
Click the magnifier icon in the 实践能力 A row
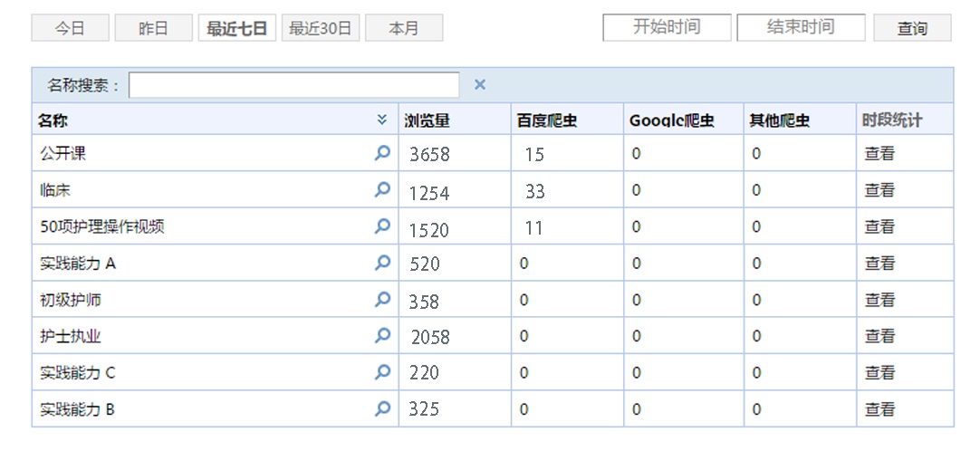tap(382, 263)
